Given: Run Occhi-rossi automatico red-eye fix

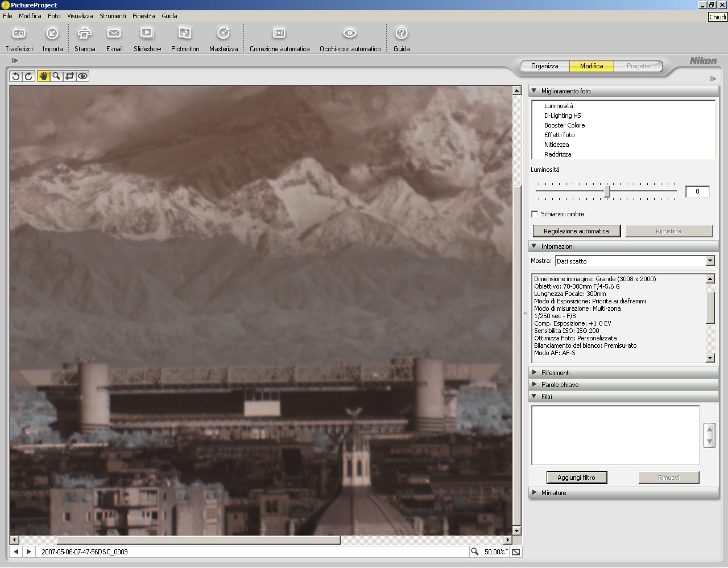Looking at the screenshot, I should point(350,34).
